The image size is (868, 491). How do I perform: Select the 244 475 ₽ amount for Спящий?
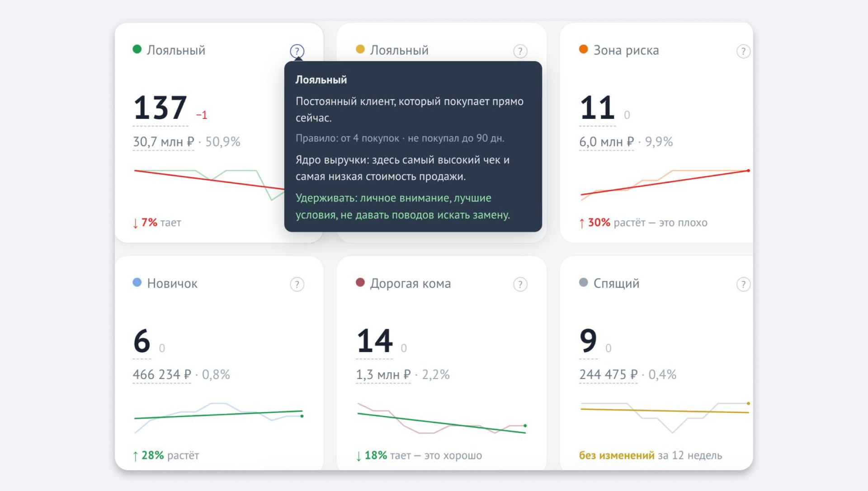[x=609, y=374]
